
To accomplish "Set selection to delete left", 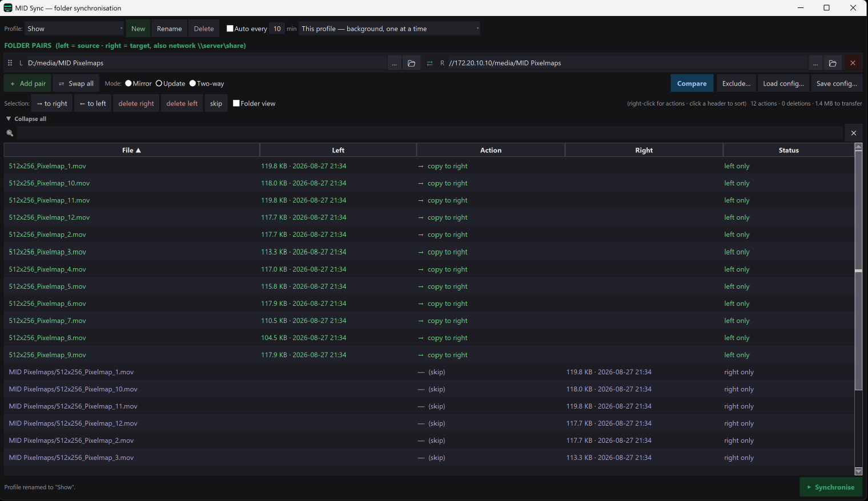I will [182, 103].
